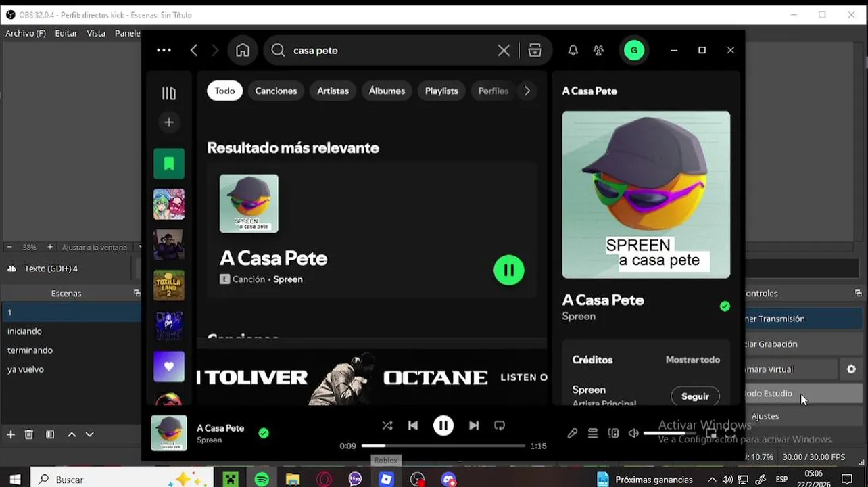The width and height of the screenshot is (868, 487).
Task: Go back in Spotify navigation
Action: pyautogui.click(x=194, y=50)
